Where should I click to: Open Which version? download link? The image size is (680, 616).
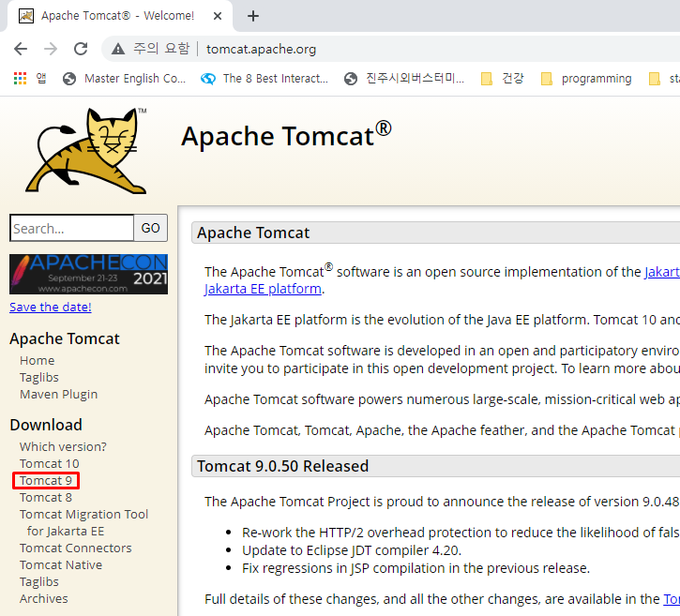click(63, 446)
